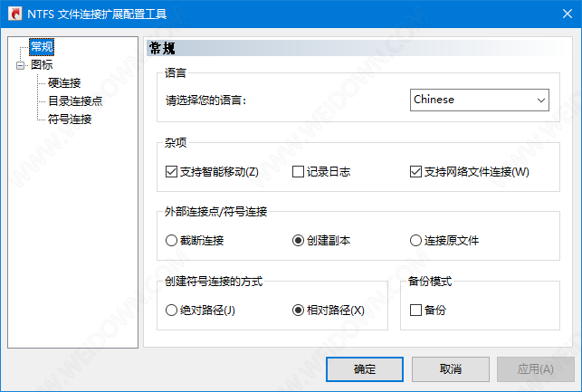This screenshot has height=392, width=582.
Task: Click the 杂项 group label
Action: pyautogui.click(x=176, y=142)
